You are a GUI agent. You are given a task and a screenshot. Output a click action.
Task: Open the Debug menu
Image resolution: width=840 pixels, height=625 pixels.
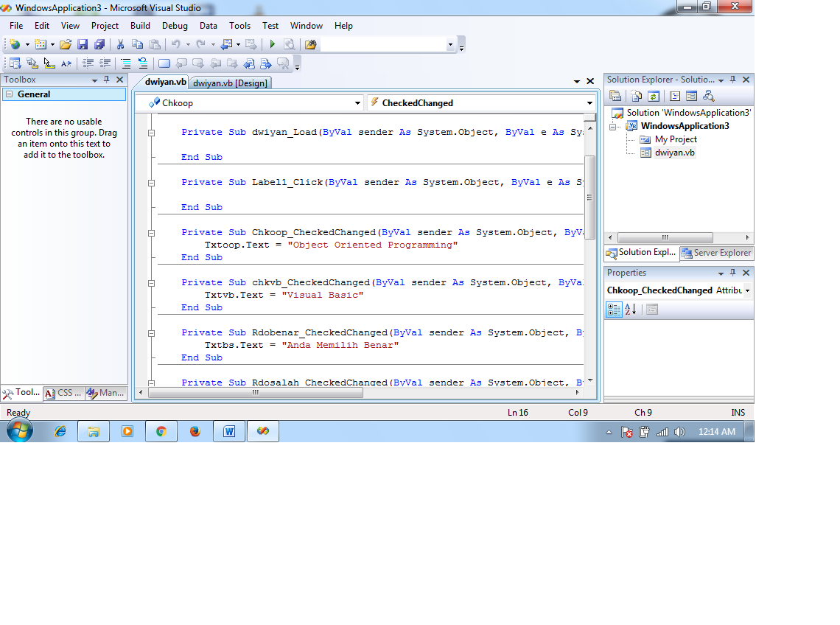click(175, 26)
